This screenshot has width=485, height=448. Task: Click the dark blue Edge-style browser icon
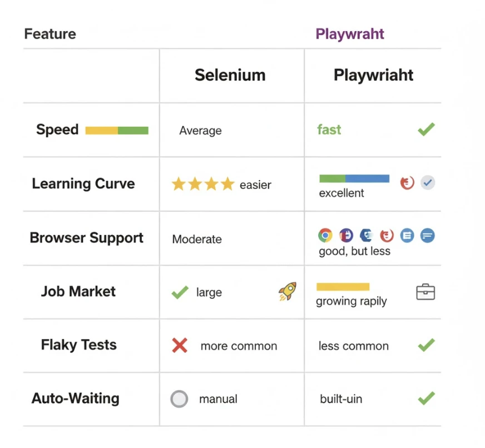(366, 235)
